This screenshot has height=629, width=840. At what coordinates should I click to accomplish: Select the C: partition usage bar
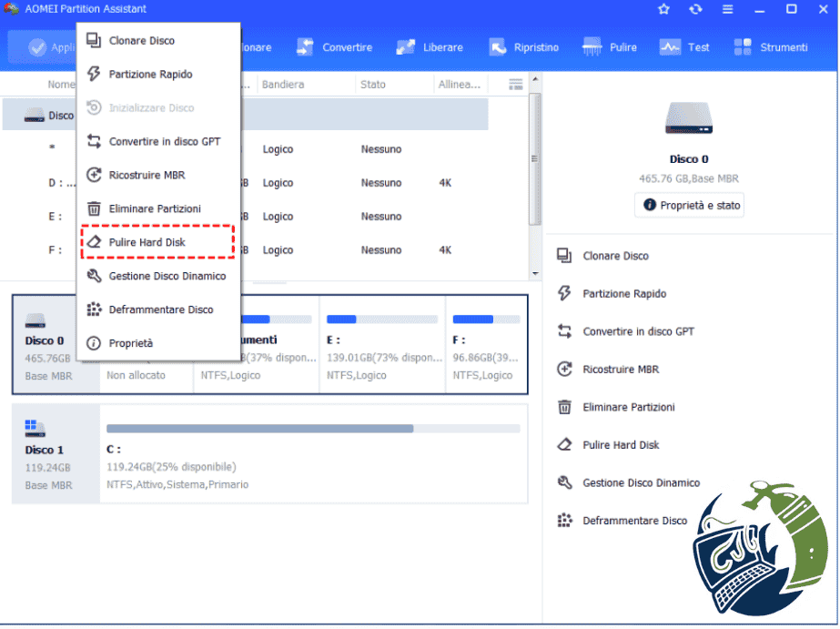point(313,429)
